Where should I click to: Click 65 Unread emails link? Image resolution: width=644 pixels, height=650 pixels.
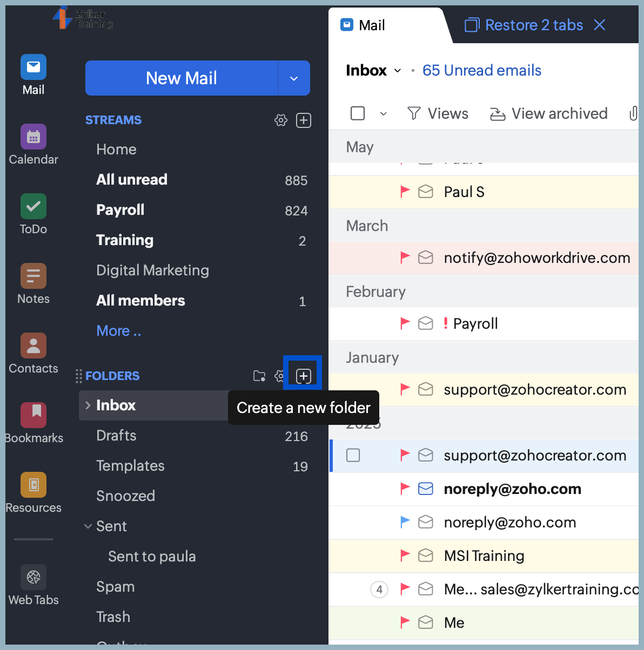tap(482, 71)
